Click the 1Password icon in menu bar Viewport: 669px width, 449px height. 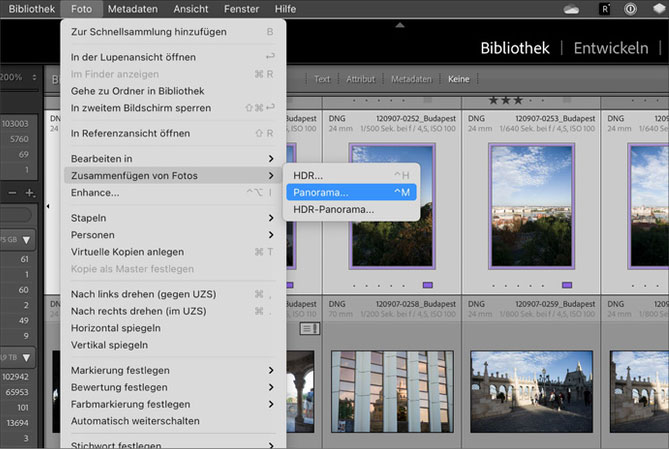coord(630,9)
